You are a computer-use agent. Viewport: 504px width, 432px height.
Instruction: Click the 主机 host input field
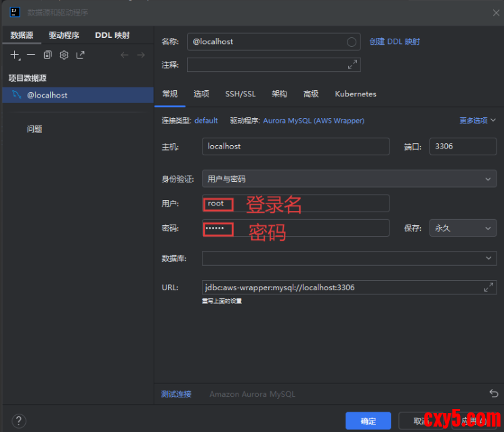click(x=295, y=146)
